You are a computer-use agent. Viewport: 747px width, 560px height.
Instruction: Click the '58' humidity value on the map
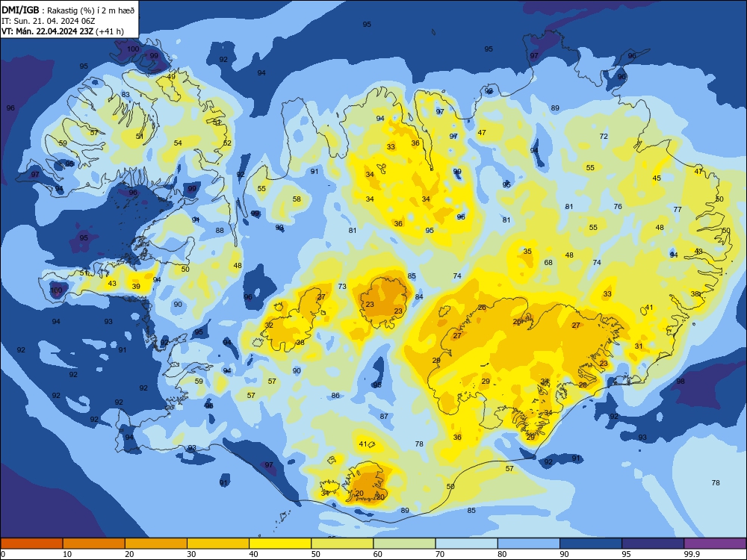(x=297, y=199)
